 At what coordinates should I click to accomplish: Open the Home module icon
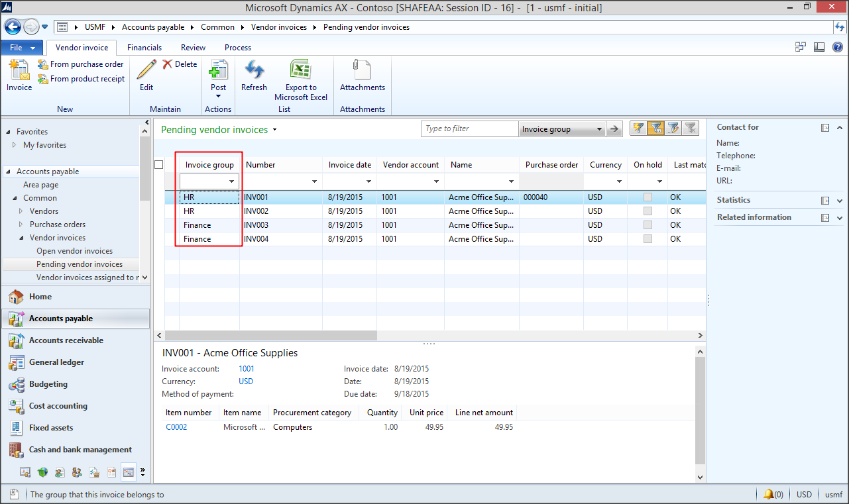tap(16, 297)
